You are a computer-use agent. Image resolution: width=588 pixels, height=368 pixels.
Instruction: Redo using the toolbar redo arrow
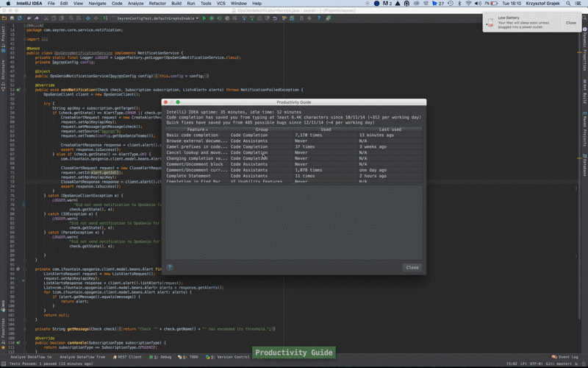click(x=37, y=18)
